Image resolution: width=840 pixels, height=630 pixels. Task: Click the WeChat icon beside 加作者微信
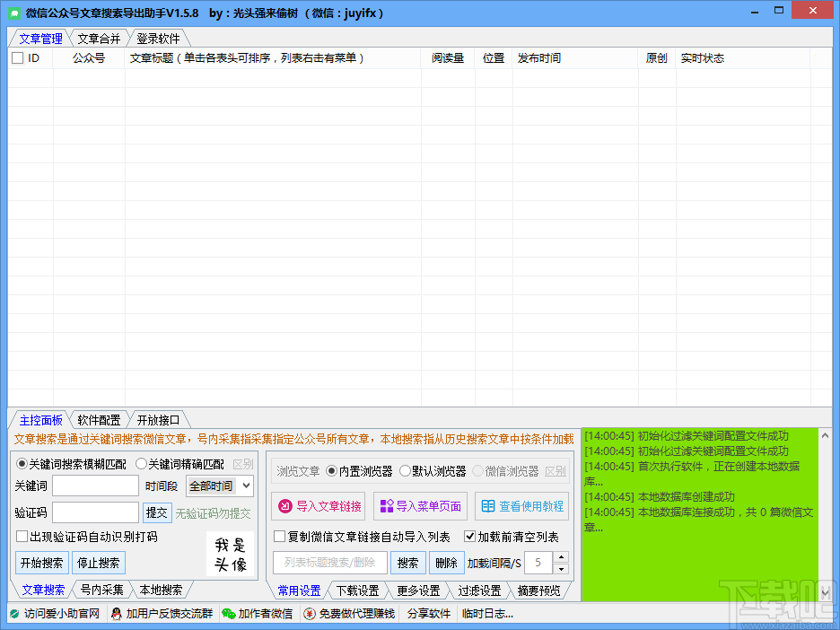click(229, 614)
